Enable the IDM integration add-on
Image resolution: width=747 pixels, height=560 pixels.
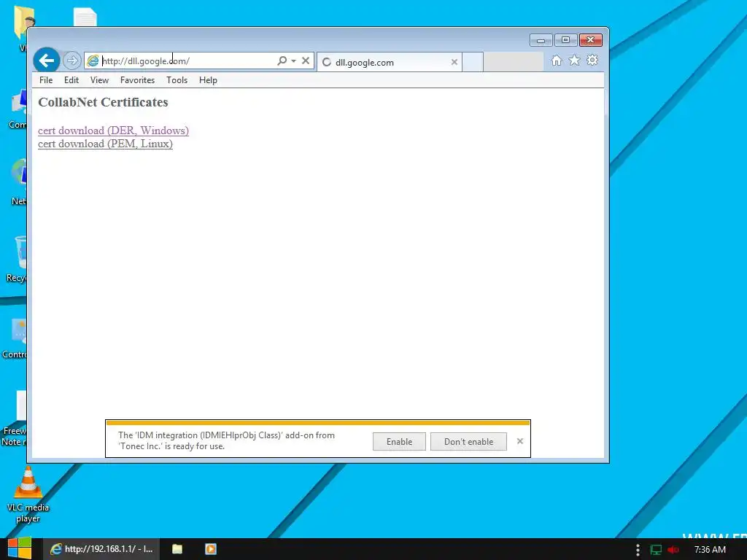coord(399,442)
